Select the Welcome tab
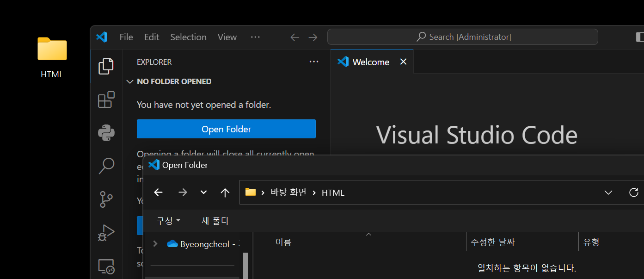The width and height of the screenshot is (644, 279). point(371,62)
